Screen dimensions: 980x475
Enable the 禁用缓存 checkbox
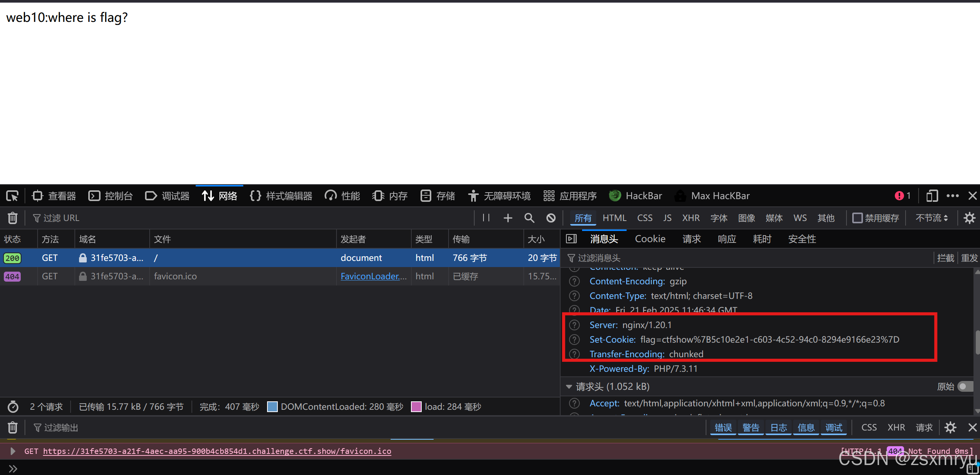[x=857, y=218]
